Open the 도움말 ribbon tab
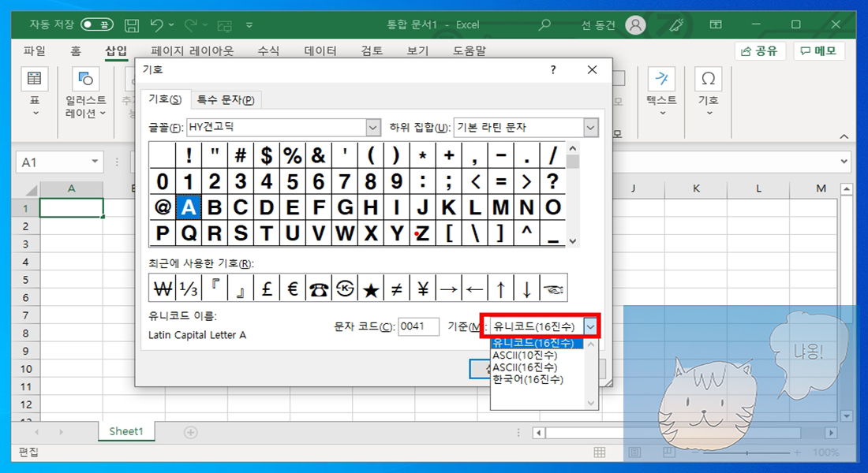This screenshot has height=473, width=868. pyautogui.click(x=470, y=51)
